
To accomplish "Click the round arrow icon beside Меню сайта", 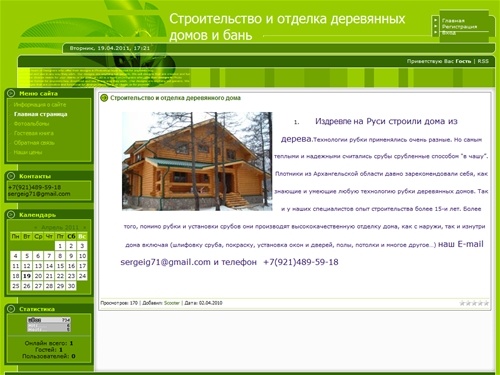I will (x=11, y=93).
